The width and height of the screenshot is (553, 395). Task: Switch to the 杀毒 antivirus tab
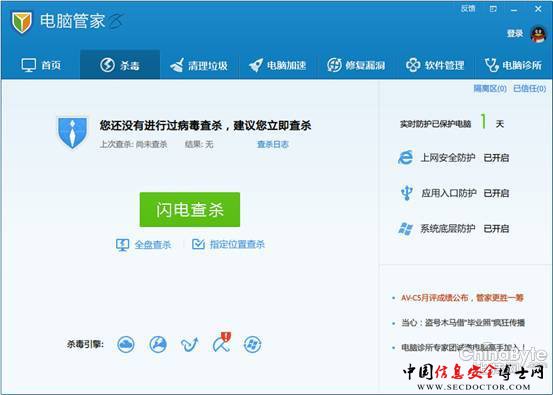pyautogui.click(x=120, y=65)
